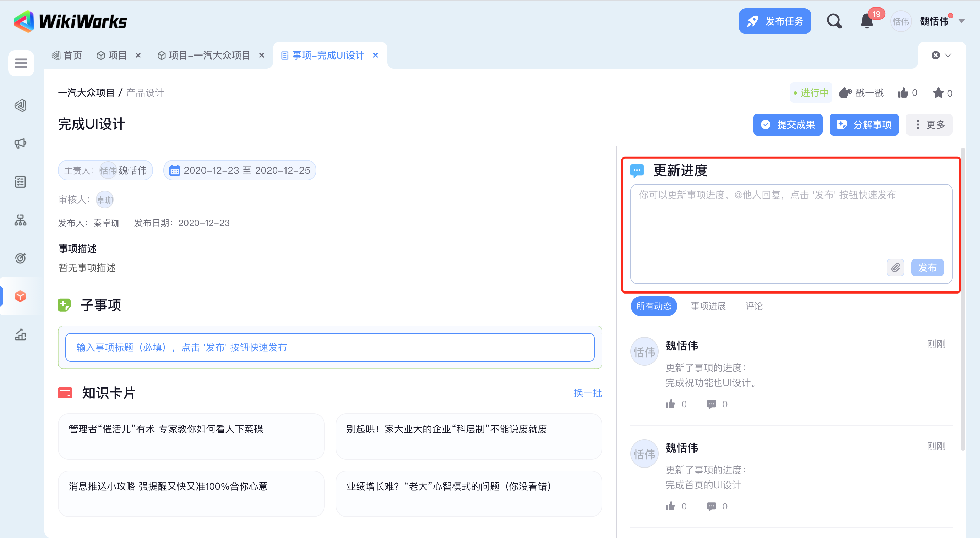Expand the close-tabs dropdown chevron

(x=948, y=55)
